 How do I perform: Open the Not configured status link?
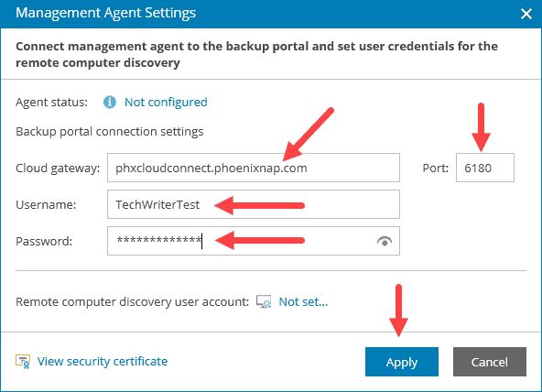[166, 102]
